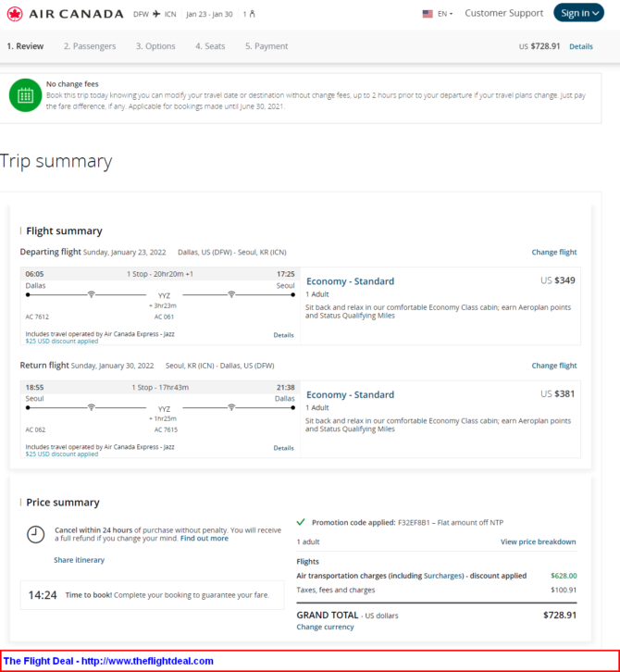
Task: Click the $25 USD discount applied under AC 7612
Action: [62, 342]
